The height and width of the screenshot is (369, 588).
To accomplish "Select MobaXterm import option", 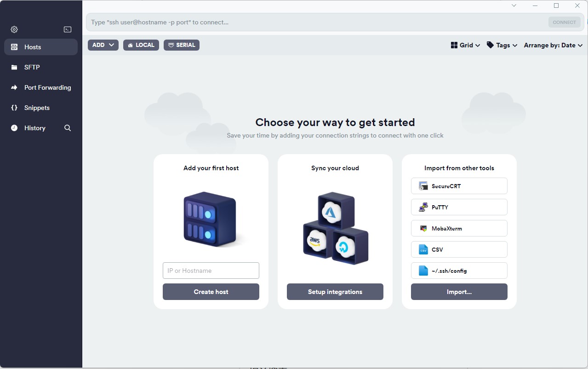I will pyautogui.click(x=459, y=229).
